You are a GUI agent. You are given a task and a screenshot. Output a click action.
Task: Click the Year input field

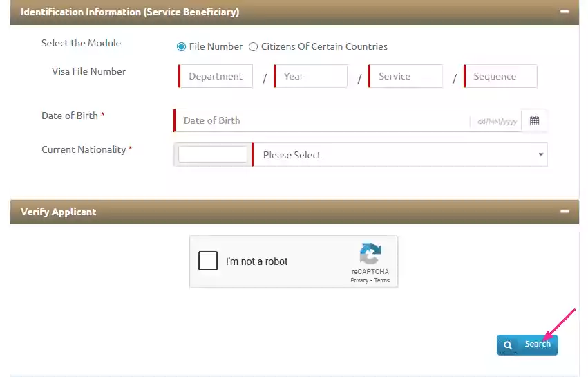[311, 76]
